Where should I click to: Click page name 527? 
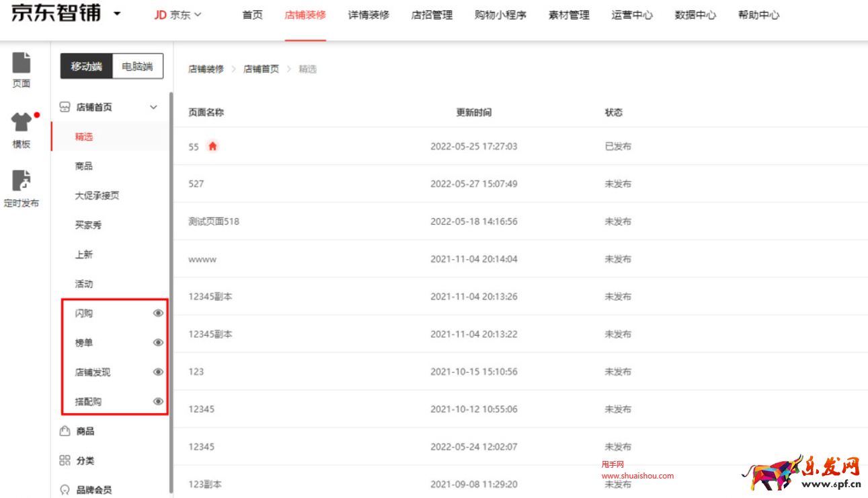point(196,184)
